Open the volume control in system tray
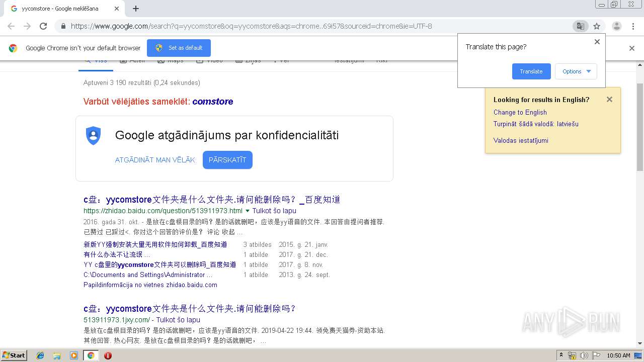The image size is (644, 362). pos(584,355)
